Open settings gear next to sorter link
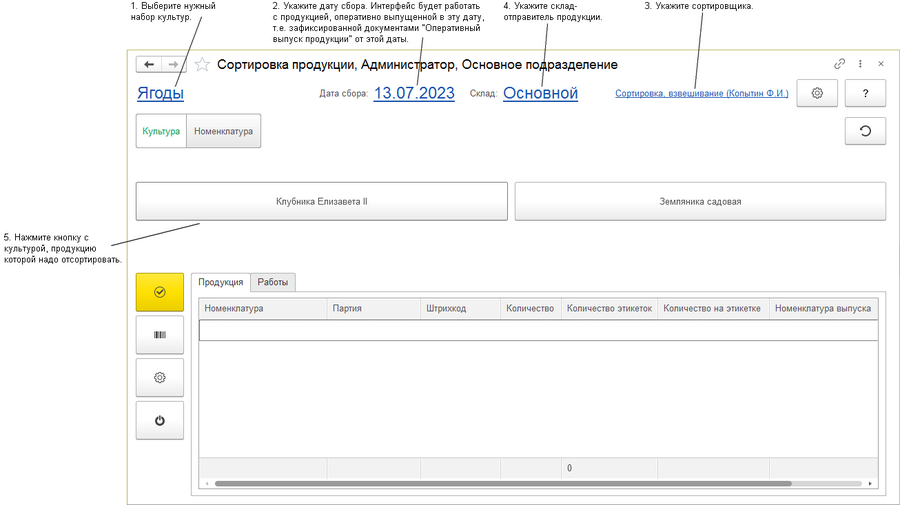This screenshot has width=900, height=505. (817, 93)
